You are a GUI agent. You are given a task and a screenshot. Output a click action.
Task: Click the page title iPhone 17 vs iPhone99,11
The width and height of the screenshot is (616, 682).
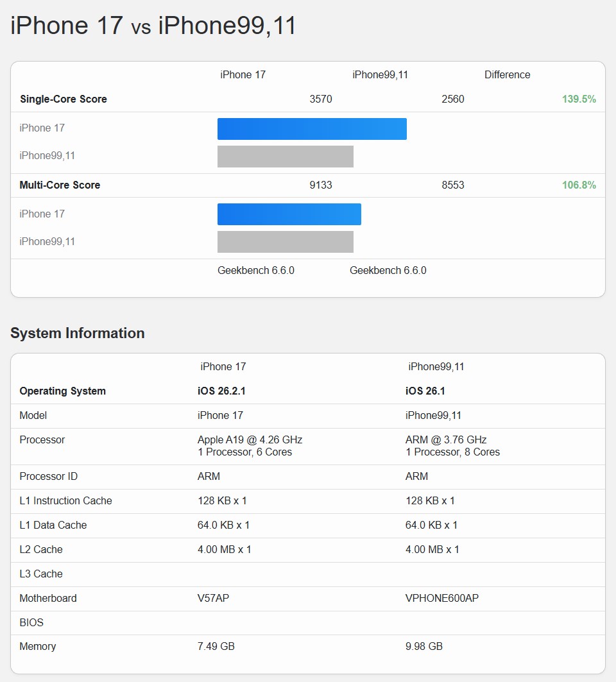[x=153, y=26]
